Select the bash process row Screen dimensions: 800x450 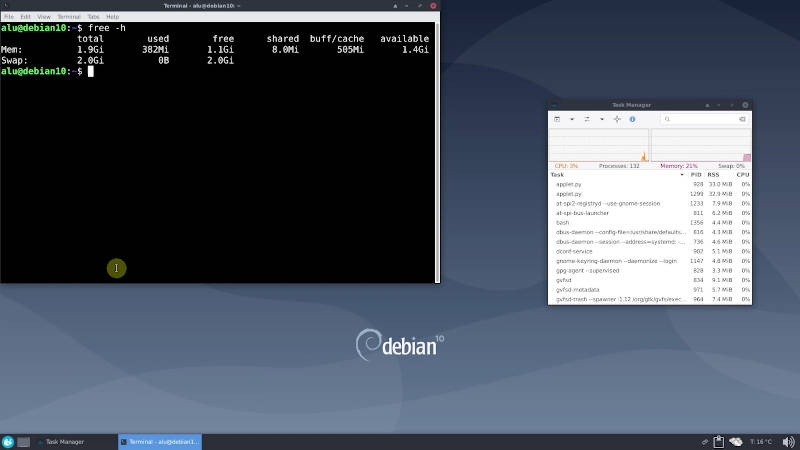click(649, 222)
